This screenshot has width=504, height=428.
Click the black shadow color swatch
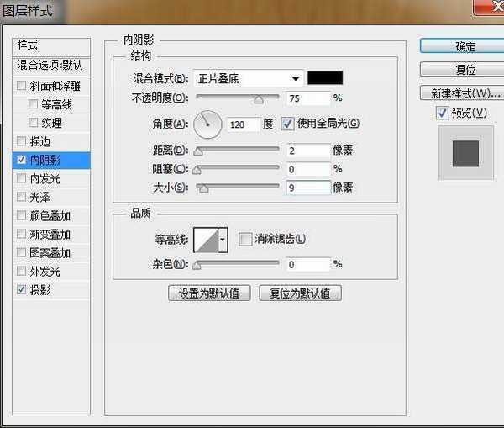[325, 78]
